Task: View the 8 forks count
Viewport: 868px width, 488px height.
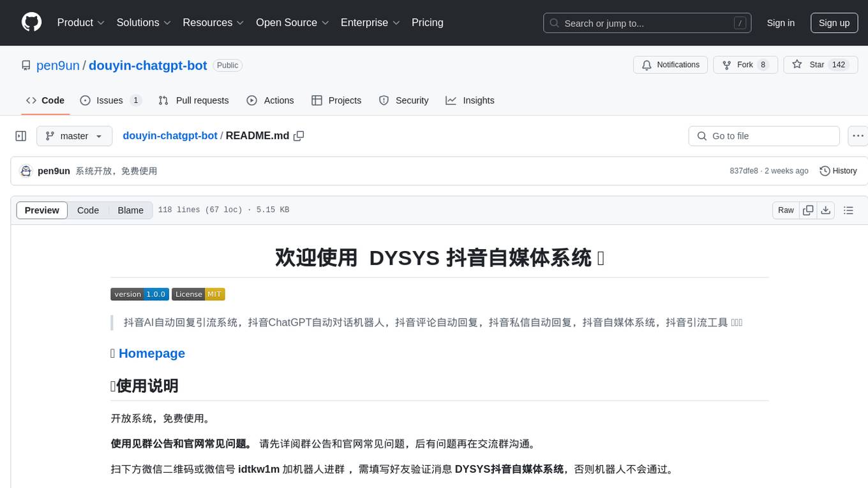Action: point(763,65)
